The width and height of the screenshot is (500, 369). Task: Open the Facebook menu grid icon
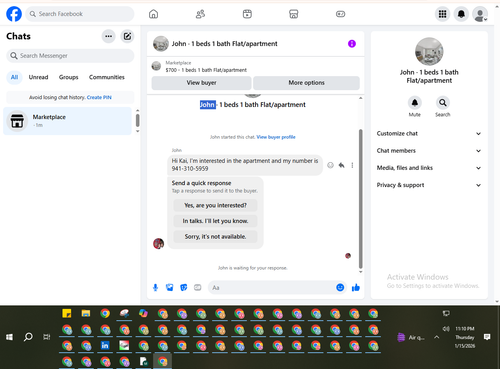tap(442, 14)
